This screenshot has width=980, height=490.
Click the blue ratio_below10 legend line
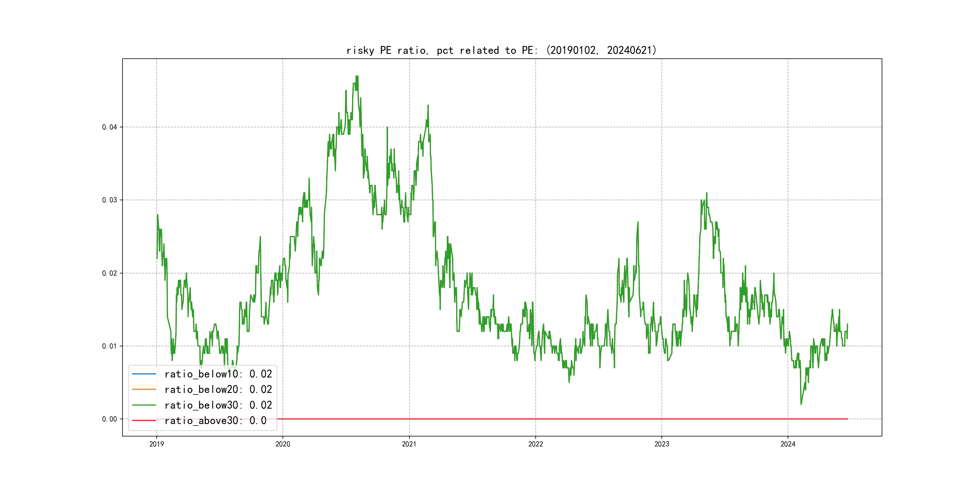[144, 374]
